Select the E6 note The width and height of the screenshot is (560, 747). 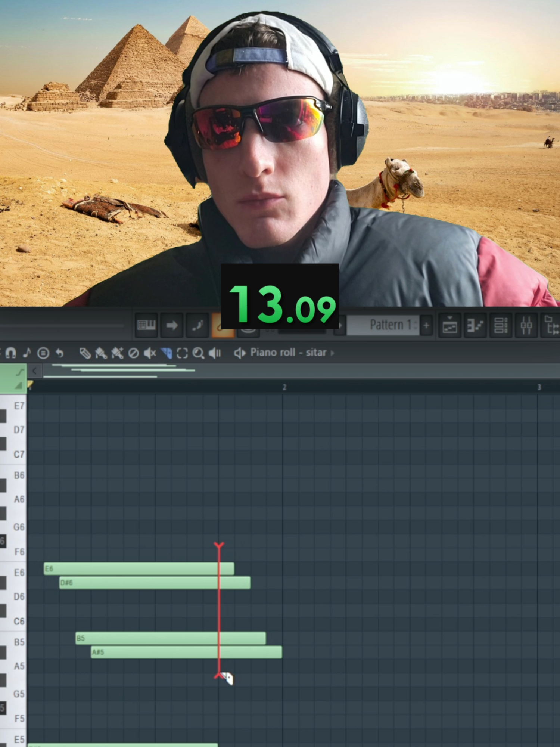139,569
